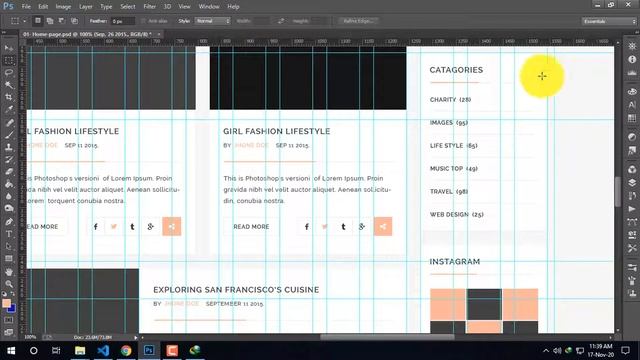Image resolution: width=640 pixels, height=360 pixels.
Task: Select the Crop tool
Action: click(9, 97)
